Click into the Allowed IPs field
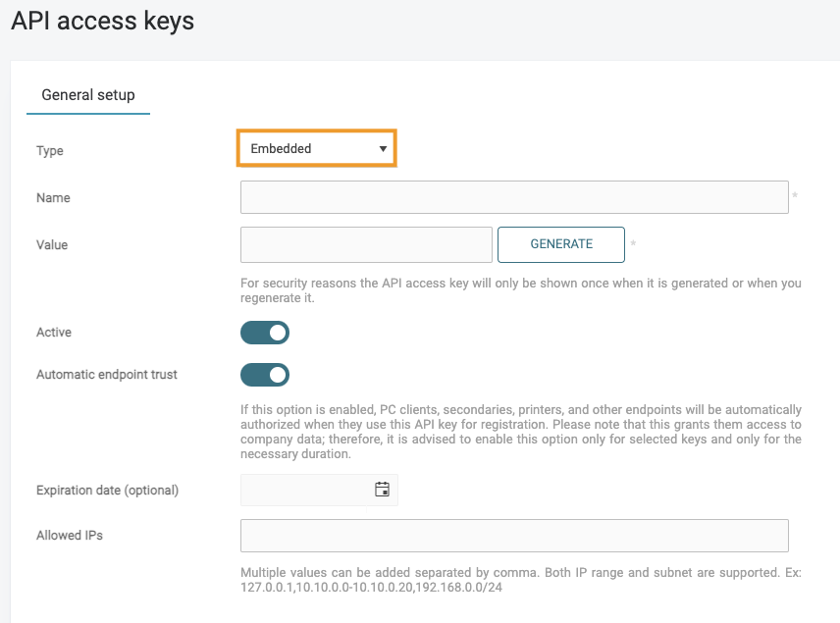The width and height of the screenshot is (840, 623). 514,536
